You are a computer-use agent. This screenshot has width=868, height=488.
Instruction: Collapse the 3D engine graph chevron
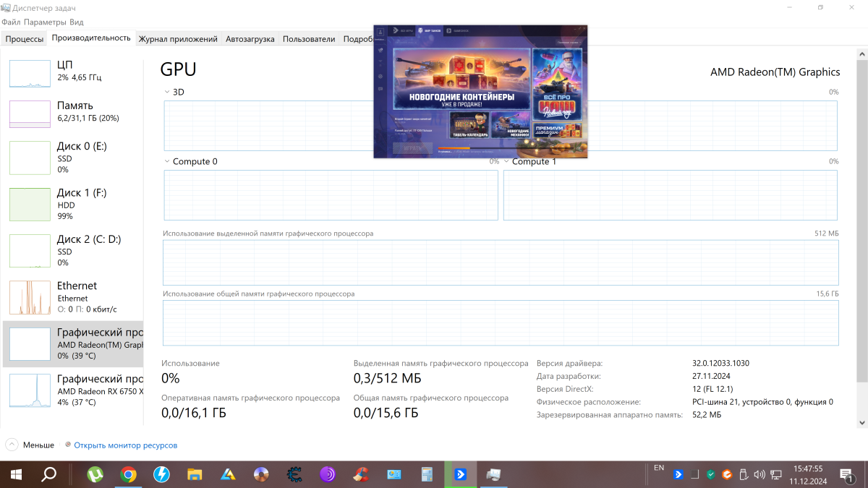[167, 92]
